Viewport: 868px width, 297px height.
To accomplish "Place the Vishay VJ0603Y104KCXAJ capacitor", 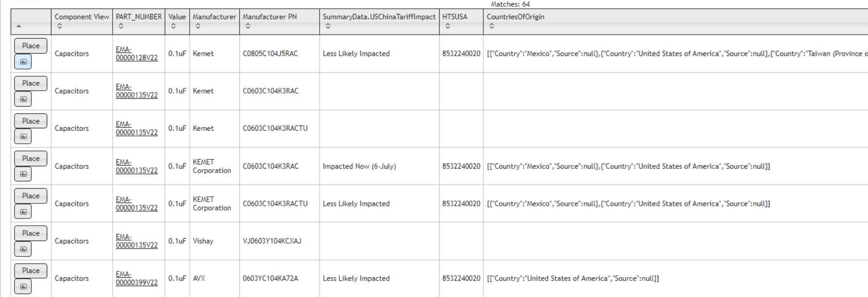I will click(31, 233).
